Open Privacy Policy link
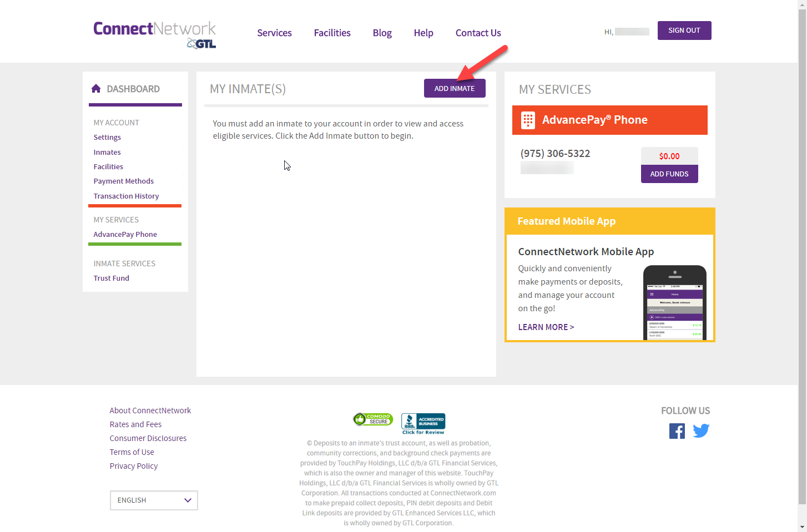 pyautogui.click(x=134, y=466)
